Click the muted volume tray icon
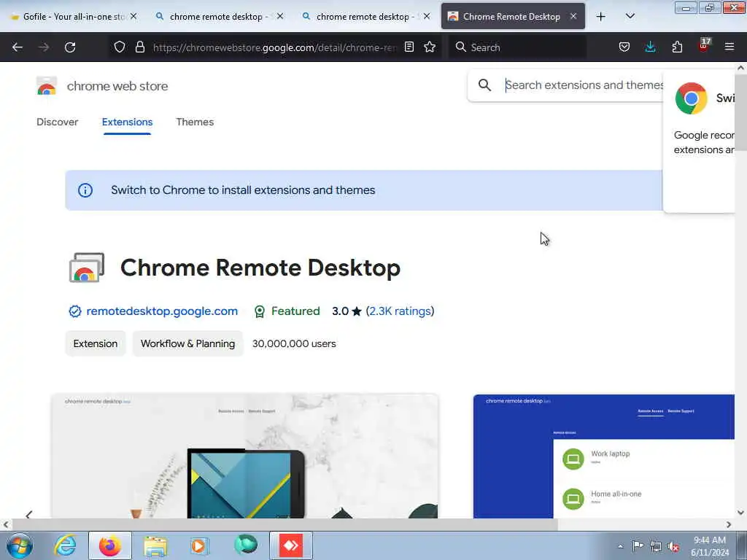This screenshot has width=747, height=560. pyautogui.click(x=673, y=547)
